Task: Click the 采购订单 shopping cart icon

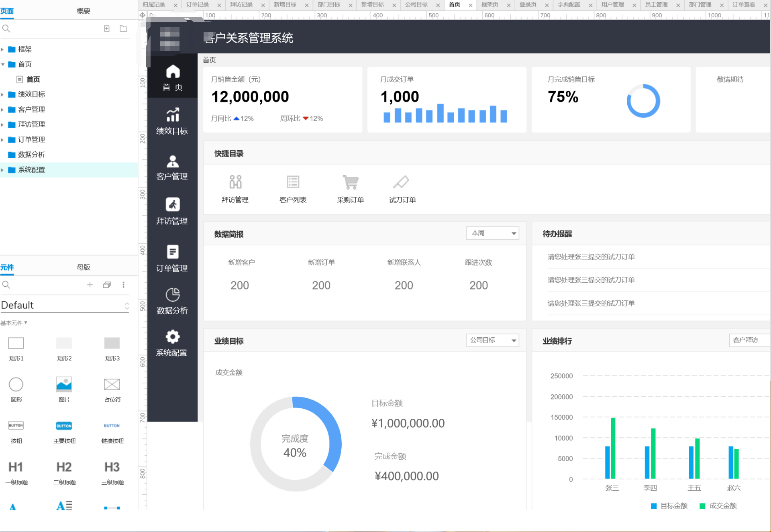Action: pos(351,182)
